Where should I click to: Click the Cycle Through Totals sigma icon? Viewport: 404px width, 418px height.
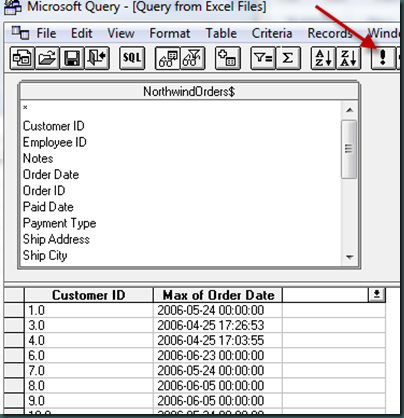pyautogui.click(x=288, y=58)
